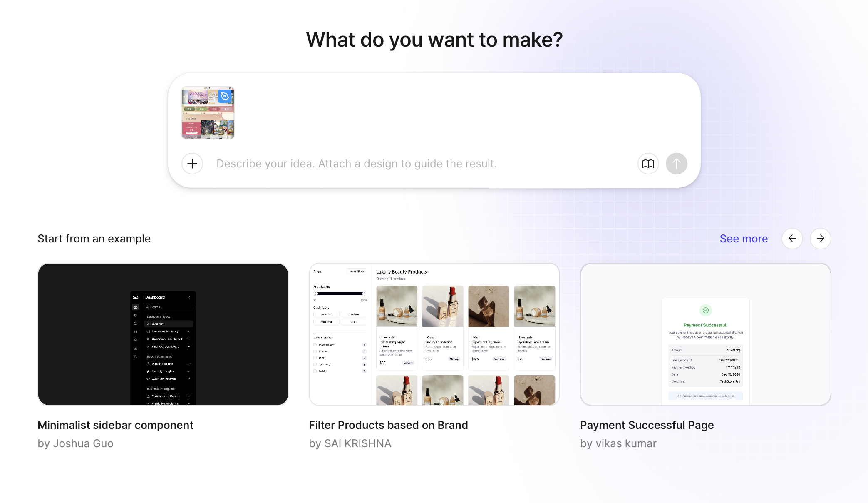Click the Chanel brand checkbox in preview
Screen dimensions: 868x503
[315, 351]
